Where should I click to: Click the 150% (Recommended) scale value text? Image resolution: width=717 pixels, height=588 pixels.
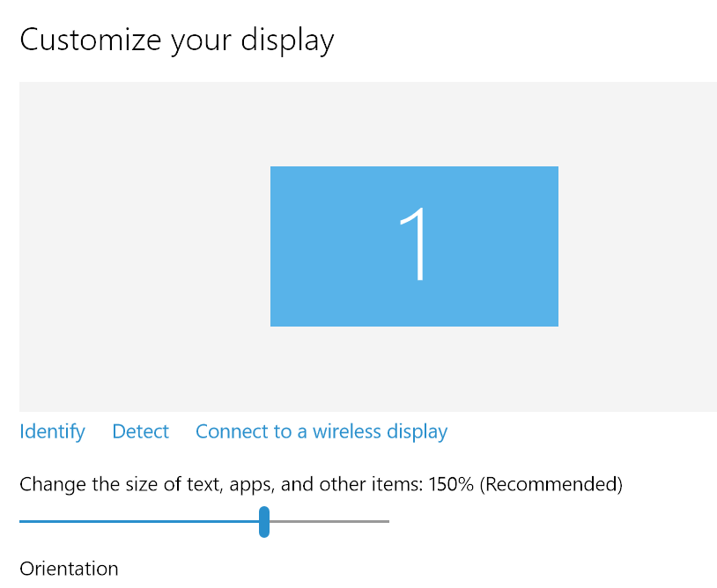pos(526,484)
